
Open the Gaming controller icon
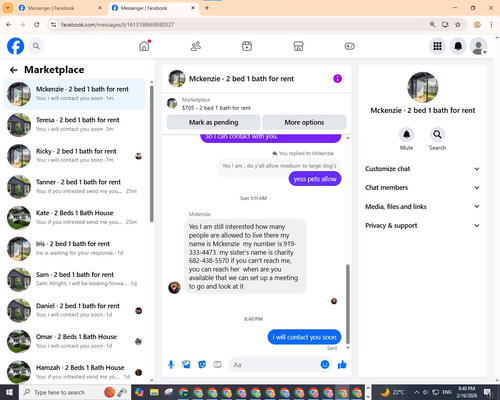point(350,46)
